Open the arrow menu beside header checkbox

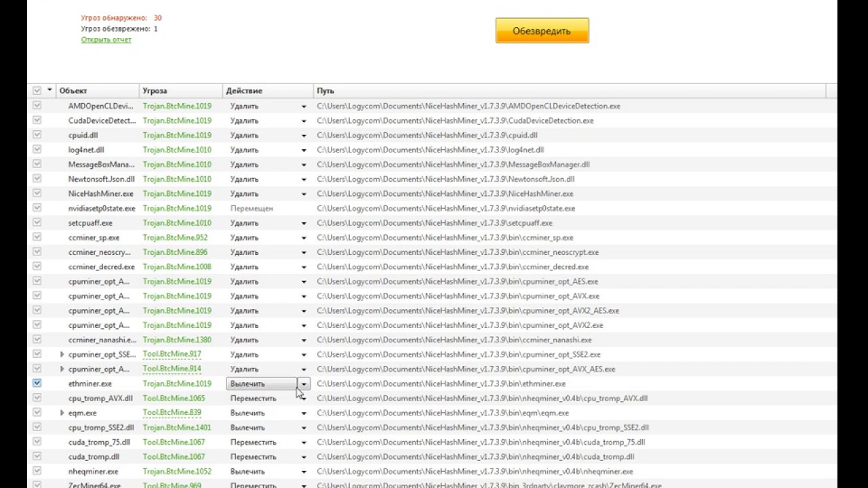coord(50,91)
